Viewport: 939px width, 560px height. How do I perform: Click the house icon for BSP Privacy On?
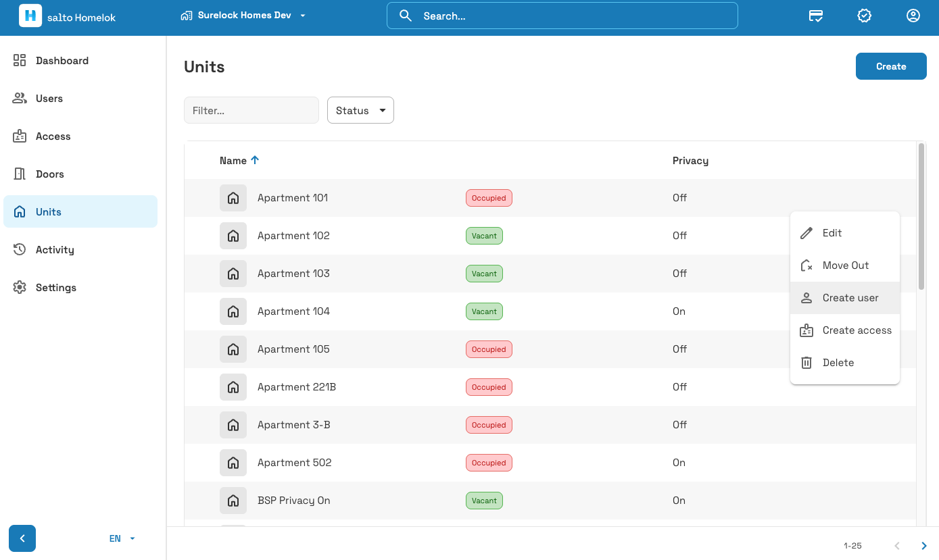click(x=233, y=501)
